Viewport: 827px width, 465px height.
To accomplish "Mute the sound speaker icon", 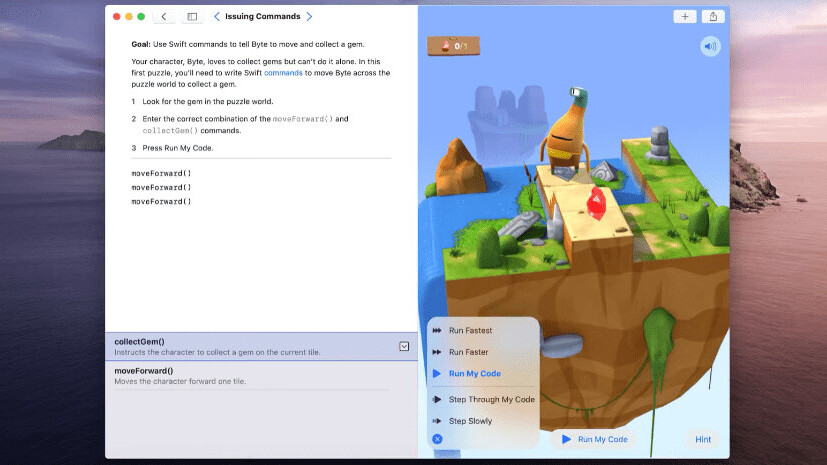I will click(710, 46).
